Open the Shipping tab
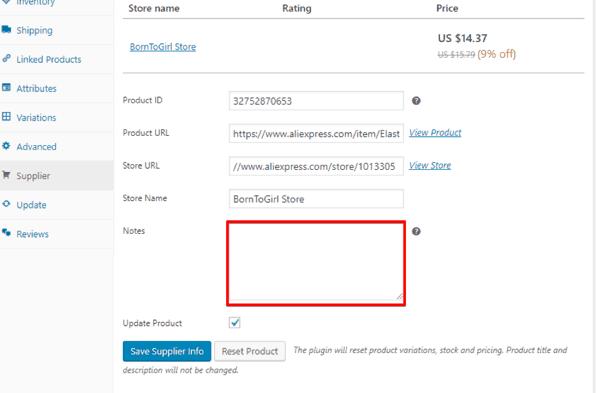Viewport: 596px width, 393px height. click(x=57, y=30)
